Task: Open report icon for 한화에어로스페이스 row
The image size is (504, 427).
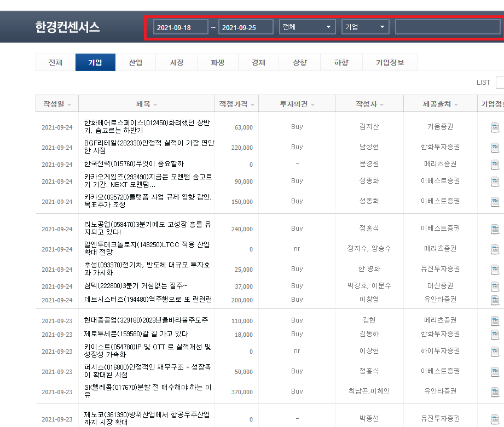Action: (495, 127)
